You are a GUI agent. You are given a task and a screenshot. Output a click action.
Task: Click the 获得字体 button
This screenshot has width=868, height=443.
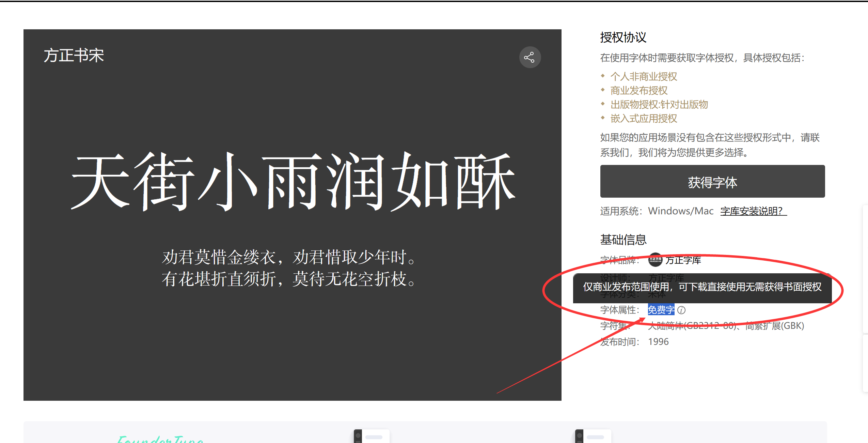(x=712, y=182)
